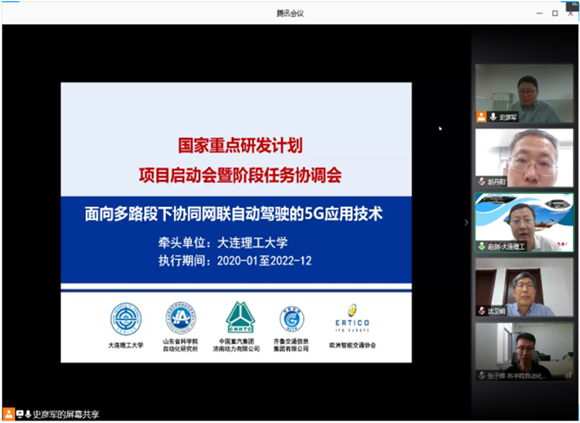Click the 史彦军的屏幕共享 label

(66, 414)
